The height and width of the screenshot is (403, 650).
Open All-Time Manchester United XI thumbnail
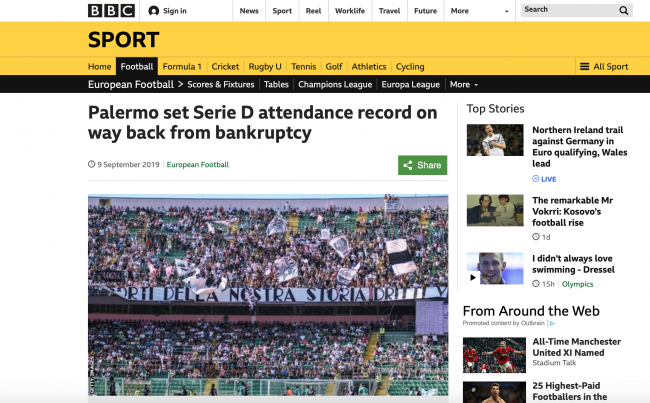(x=494, y=355)
